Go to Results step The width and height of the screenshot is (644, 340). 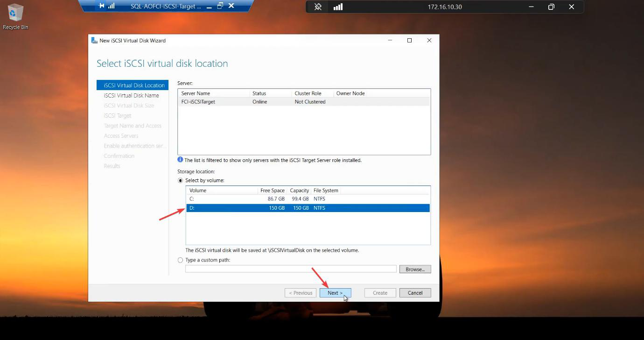tap(112, 166)
